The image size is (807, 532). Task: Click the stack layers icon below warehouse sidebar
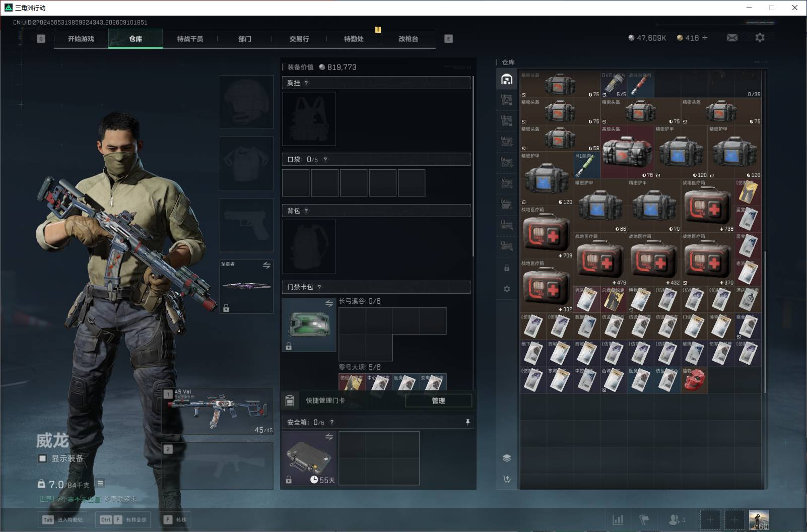(x=507, y=458)
